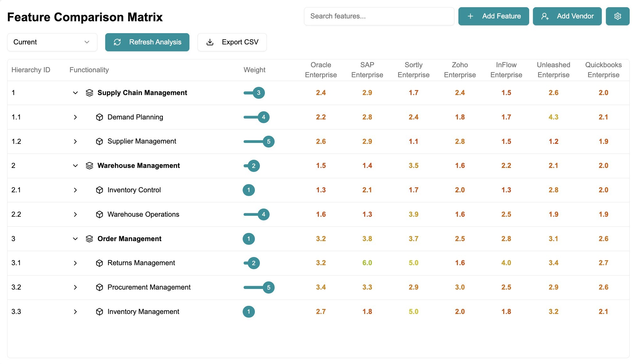
Task: Click the layers icon beside Warehouse Management
Action: [x=90, y=166]
